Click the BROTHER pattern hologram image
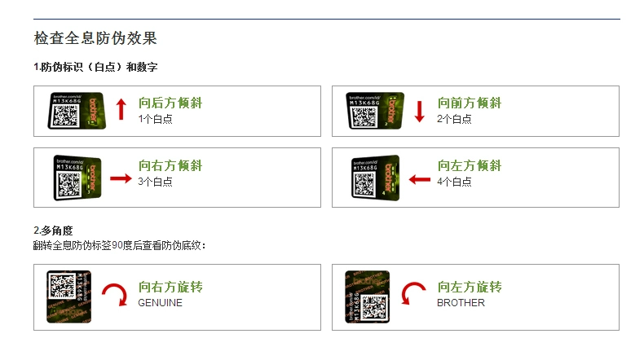Image resolution: width=644 pixels, height=360 pixels. coord(367,296)
